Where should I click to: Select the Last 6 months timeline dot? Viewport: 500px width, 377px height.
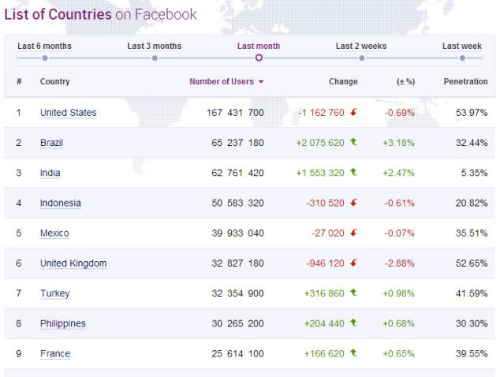coord(45,58)
